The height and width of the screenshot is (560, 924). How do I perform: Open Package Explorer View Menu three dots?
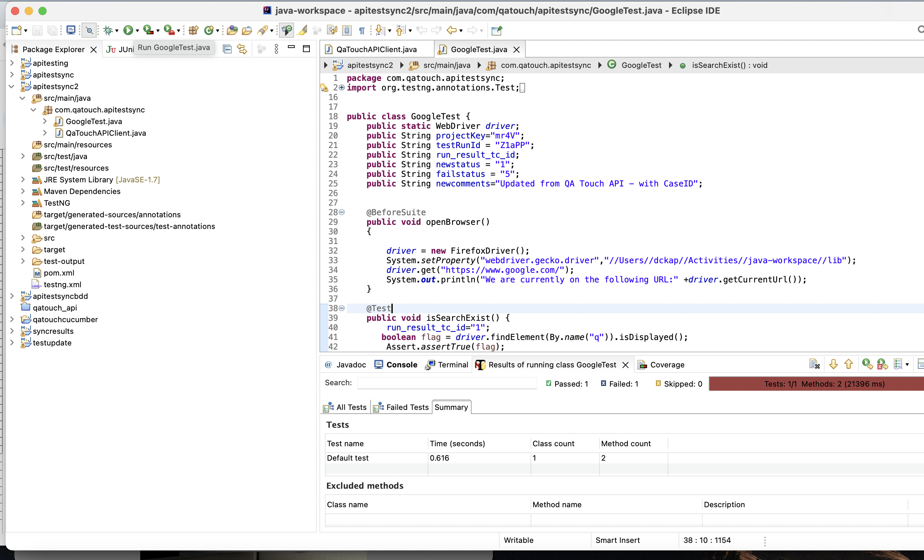click(276, 49)
